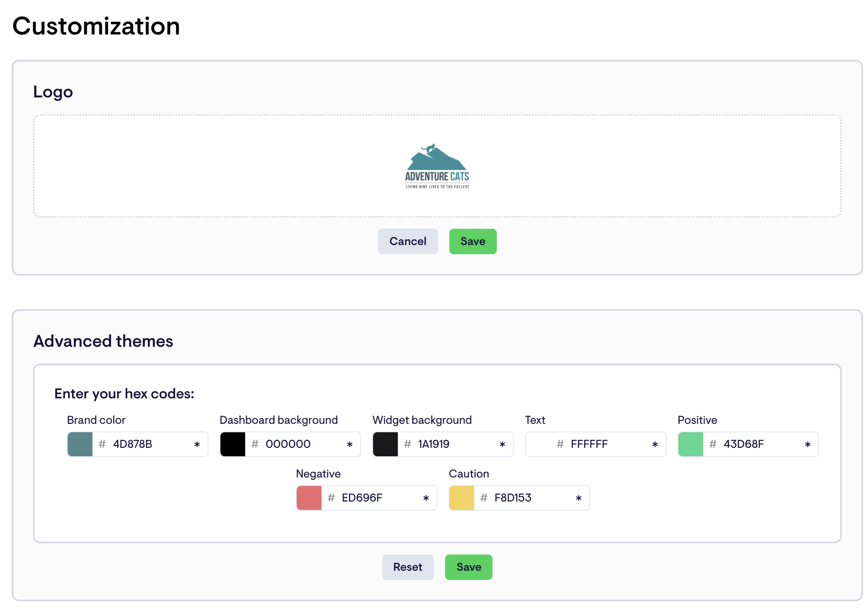The image size is (868, 616).
Task: Click the asterisk icon in Negative field
Action: (426, 498)
